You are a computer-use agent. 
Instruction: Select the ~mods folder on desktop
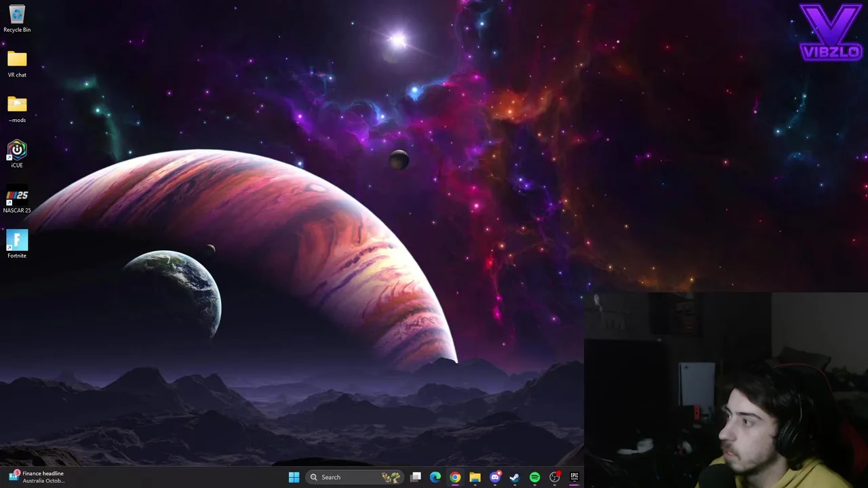pyautogui.click(x=17, y=109)
